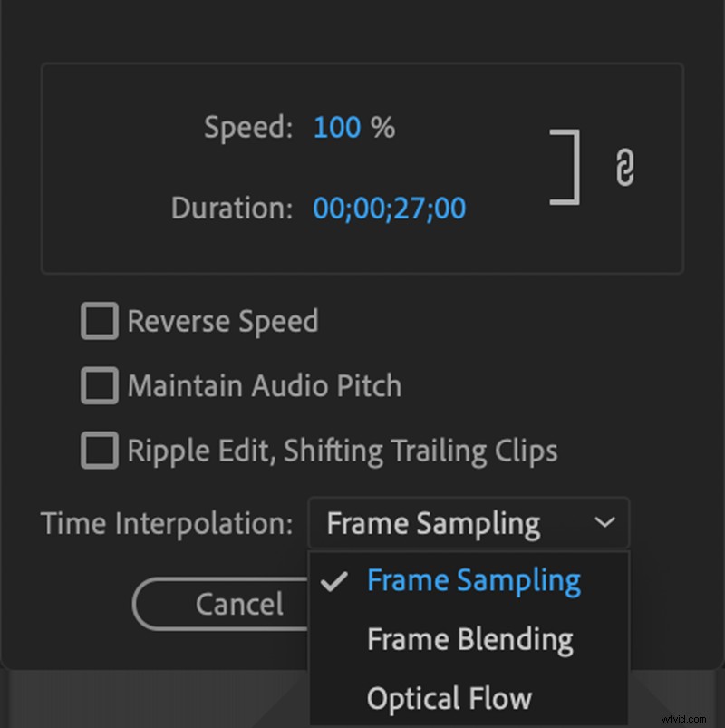Click the Speed label text
The height and width of the screenshot is (728, 725).
click(x=246, y=128)
